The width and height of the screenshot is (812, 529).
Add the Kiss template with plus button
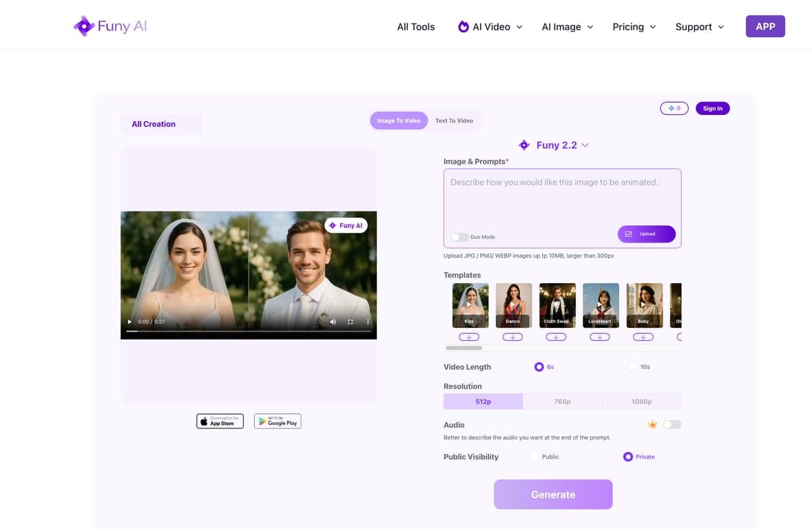pyautogui.click(x=469, y=337)
